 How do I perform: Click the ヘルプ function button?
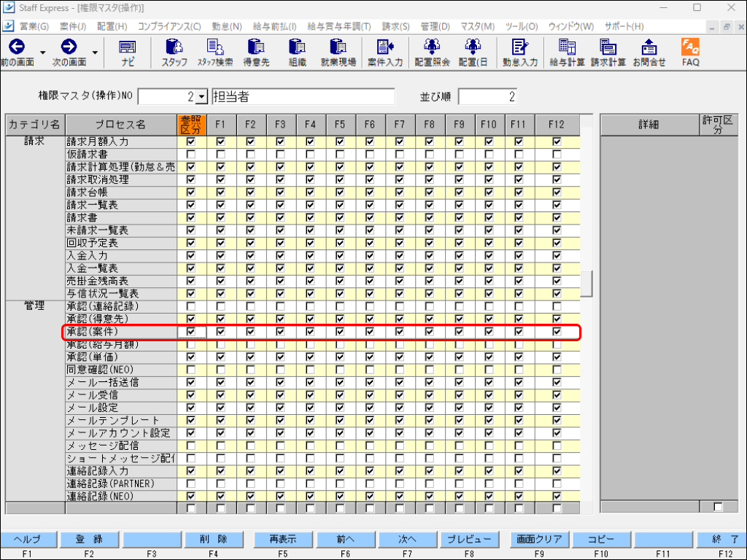28,540
